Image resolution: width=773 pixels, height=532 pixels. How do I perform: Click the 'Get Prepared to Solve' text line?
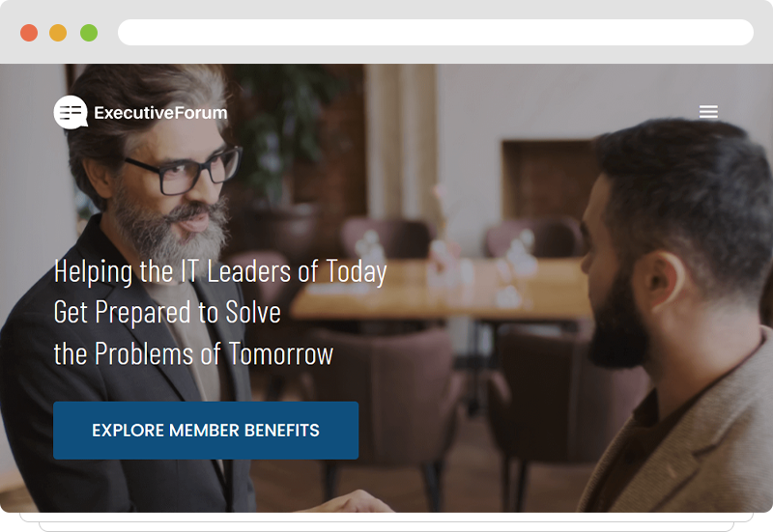point(167,312)
